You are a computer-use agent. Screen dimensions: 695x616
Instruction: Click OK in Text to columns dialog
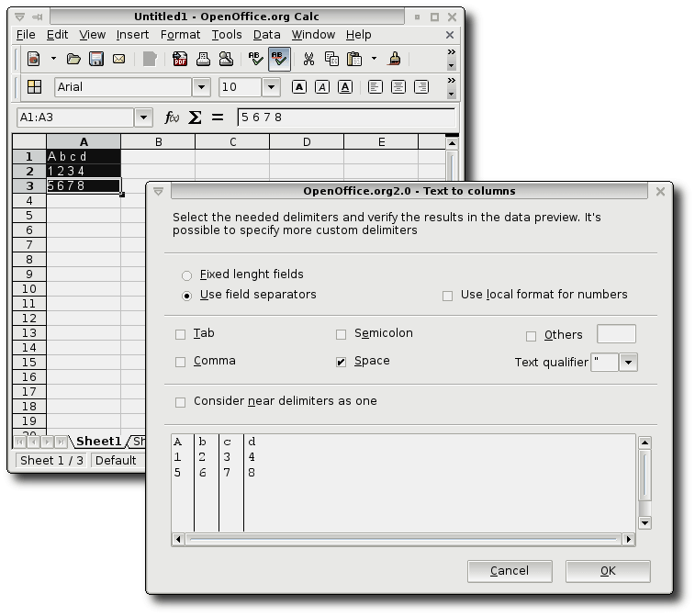point(608,571)
